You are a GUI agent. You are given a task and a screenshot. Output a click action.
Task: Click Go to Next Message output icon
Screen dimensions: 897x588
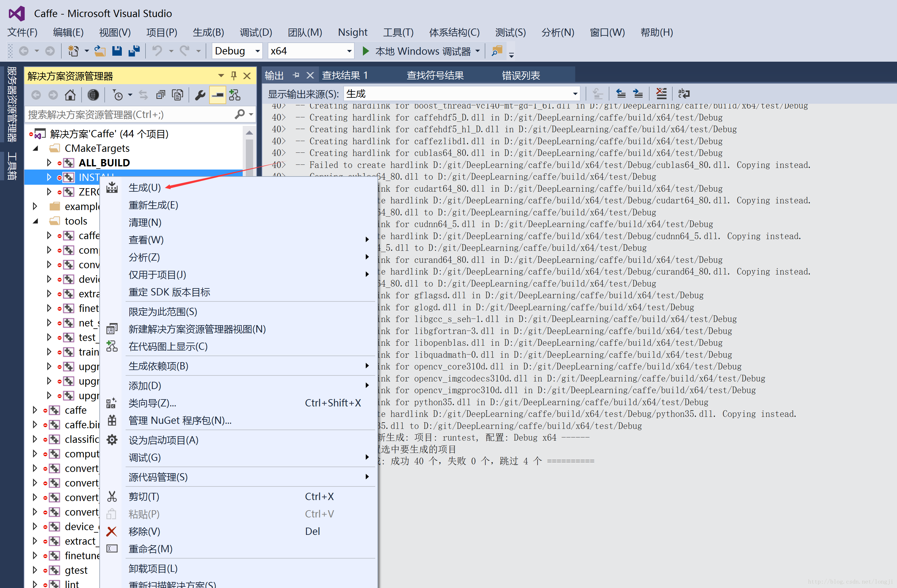pos(638,93)
